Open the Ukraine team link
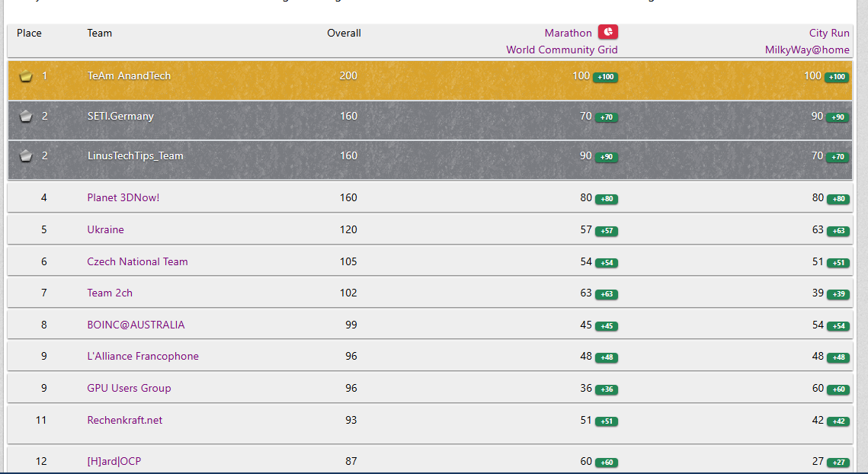Viewport: 868px width, 474px height. pos(105,230)
